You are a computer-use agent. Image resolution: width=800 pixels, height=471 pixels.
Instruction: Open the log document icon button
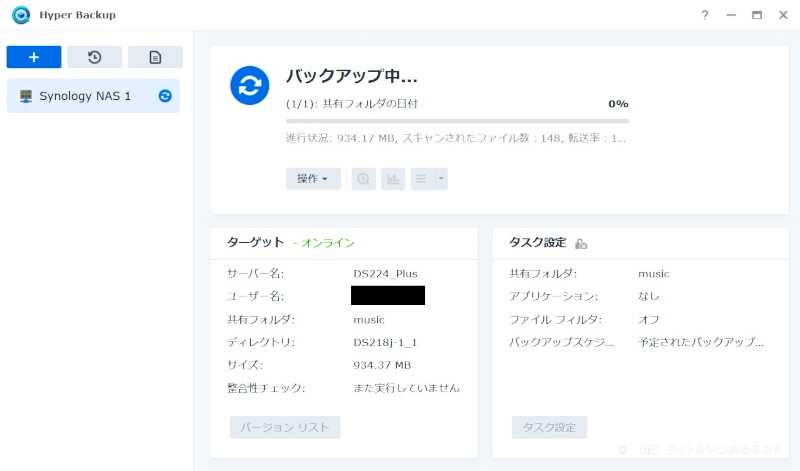pos(155,57)
